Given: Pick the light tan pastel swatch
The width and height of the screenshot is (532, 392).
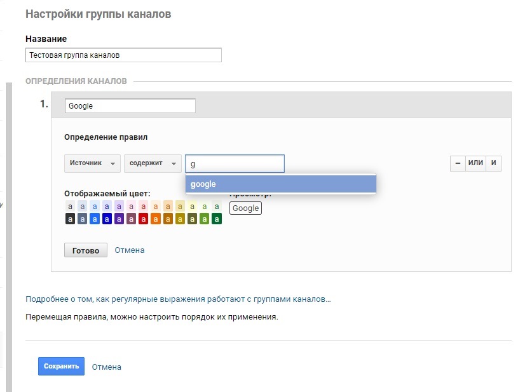Looking at the screenshot, I should pos(168,206).
